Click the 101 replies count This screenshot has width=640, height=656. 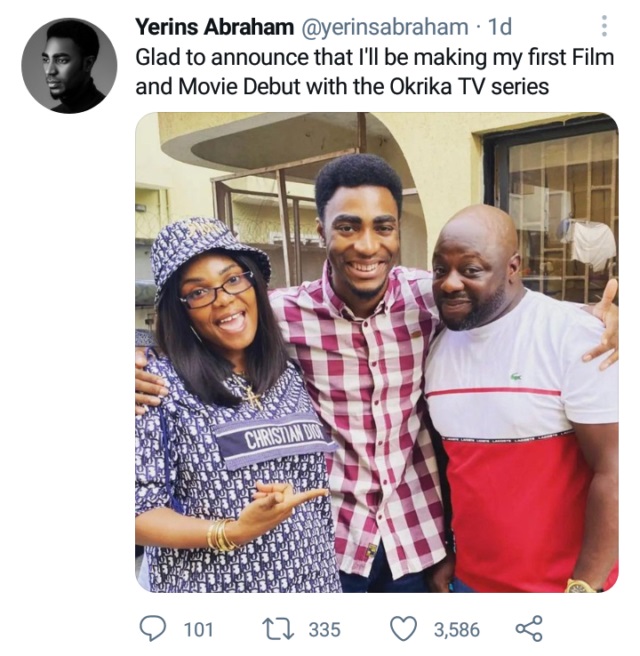pyautogui.click(x=199, y=629)
